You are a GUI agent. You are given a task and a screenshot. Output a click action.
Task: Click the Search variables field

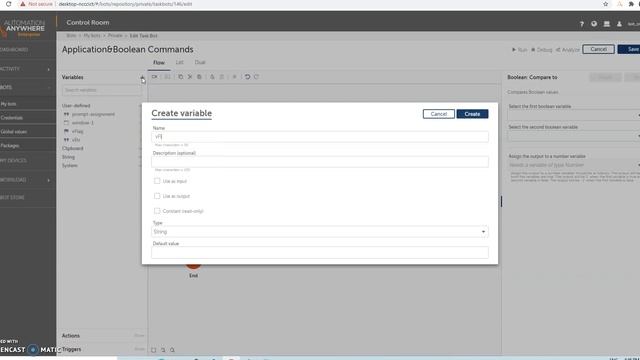click(x=101, y=90)
